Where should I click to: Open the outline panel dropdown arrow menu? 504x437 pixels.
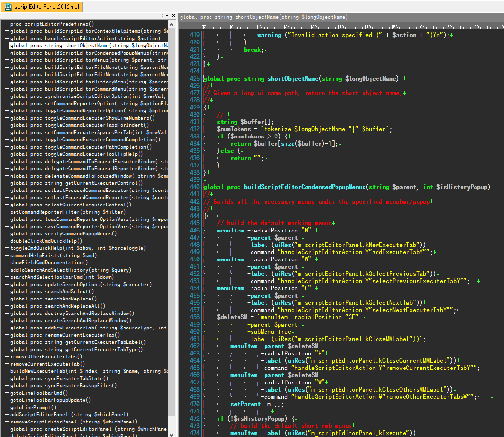tap(167, 16)
